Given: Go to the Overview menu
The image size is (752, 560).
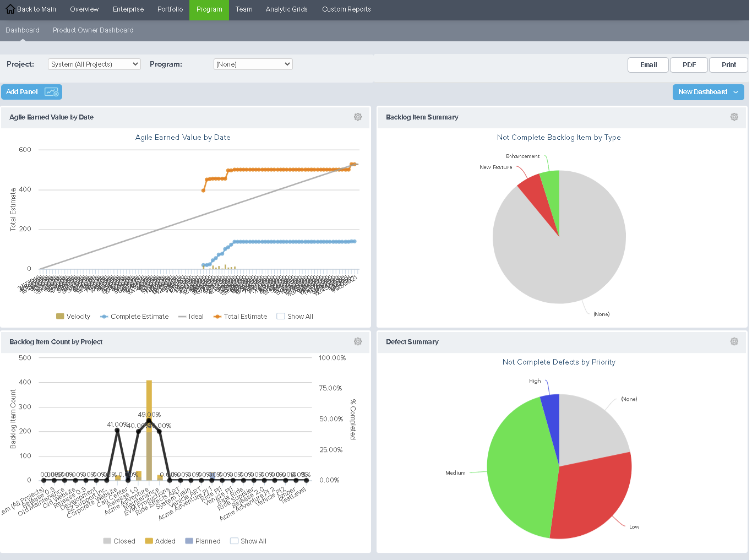Looking at the screenshot, I should tap(84, 9).
